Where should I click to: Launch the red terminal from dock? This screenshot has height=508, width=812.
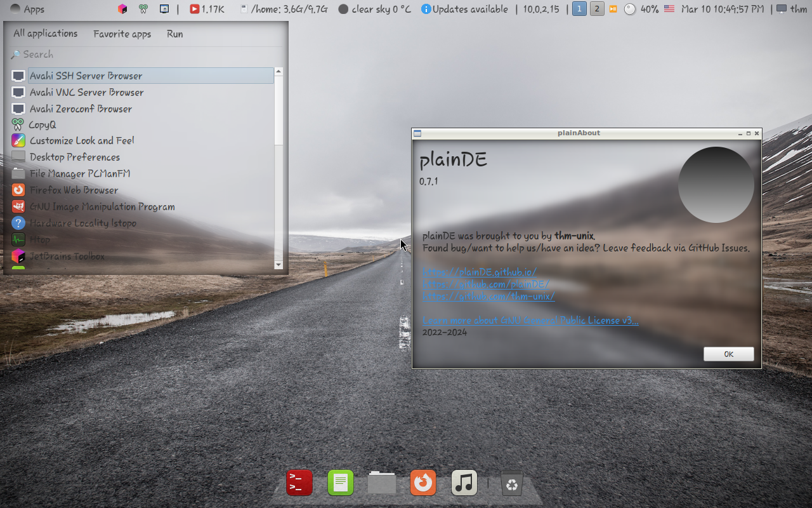[x=299, y=483]
